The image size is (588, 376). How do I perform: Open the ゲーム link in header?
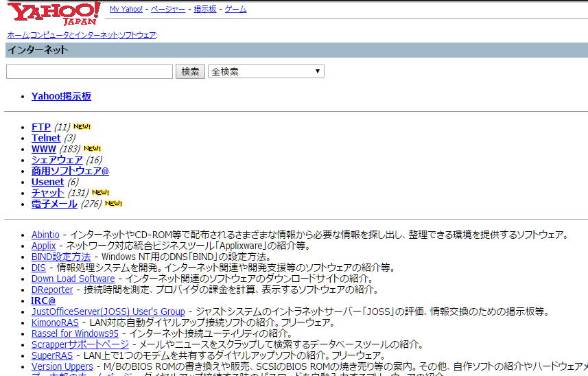click(235, 9)
